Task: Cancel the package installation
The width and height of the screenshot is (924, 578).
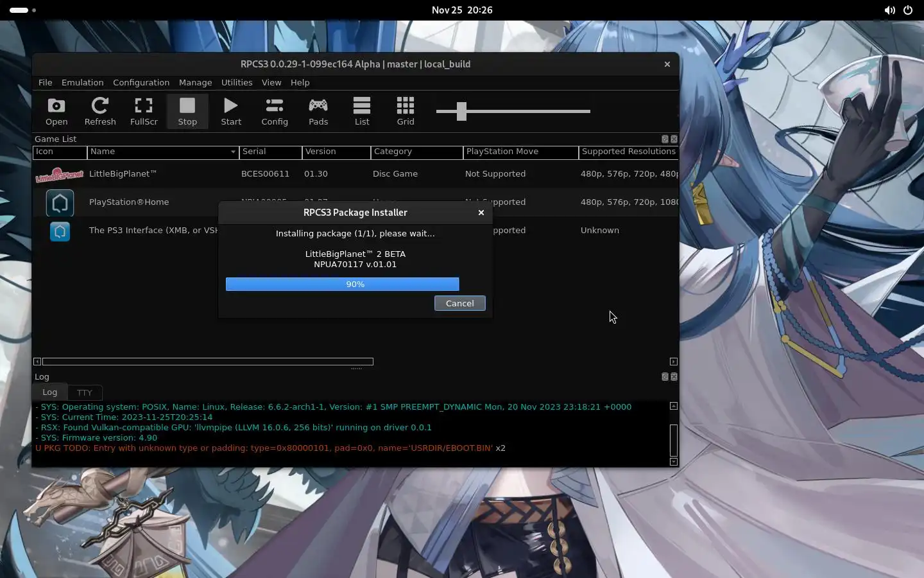Action: click(460, 303)
